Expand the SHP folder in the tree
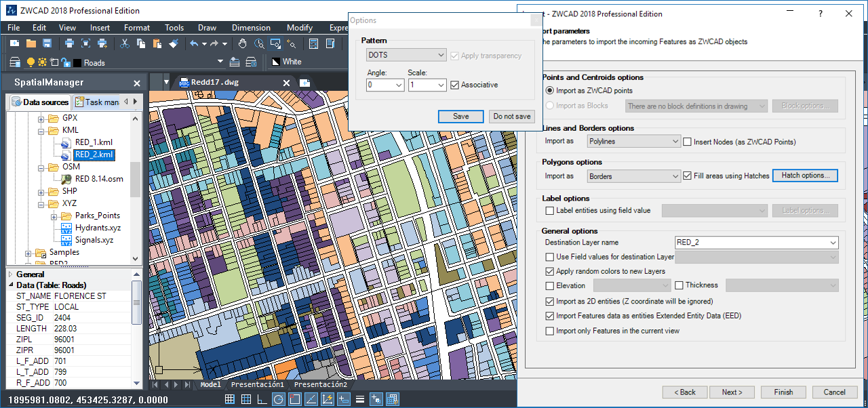This screenshot has height=408, width=868. click(41, 191)
